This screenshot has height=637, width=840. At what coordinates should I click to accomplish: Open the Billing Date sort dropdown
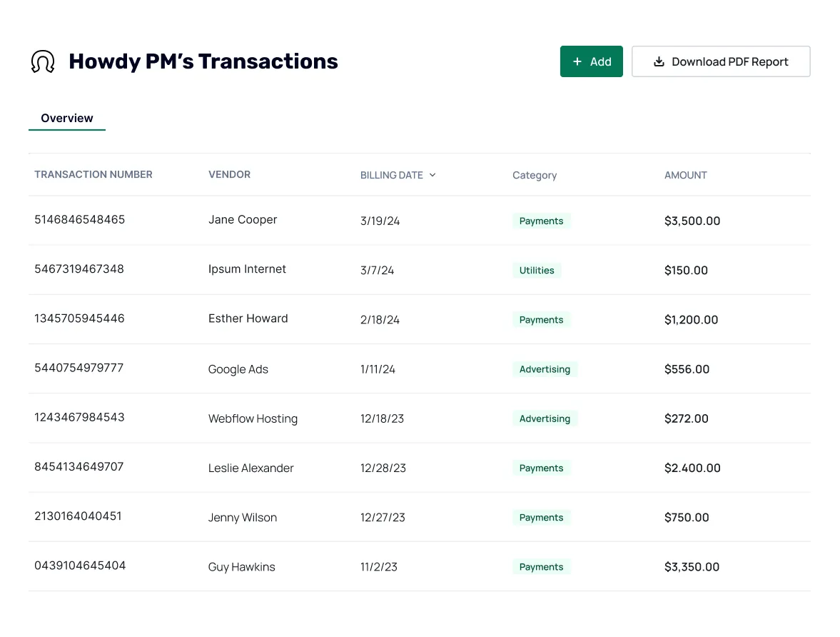434,174
